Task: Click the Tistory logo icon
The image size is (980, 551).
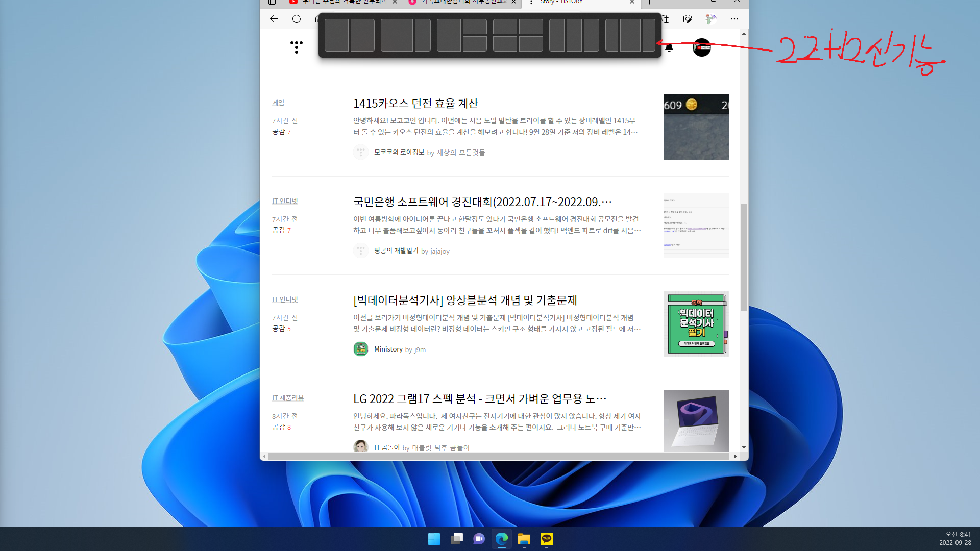Action: [296, 47]
